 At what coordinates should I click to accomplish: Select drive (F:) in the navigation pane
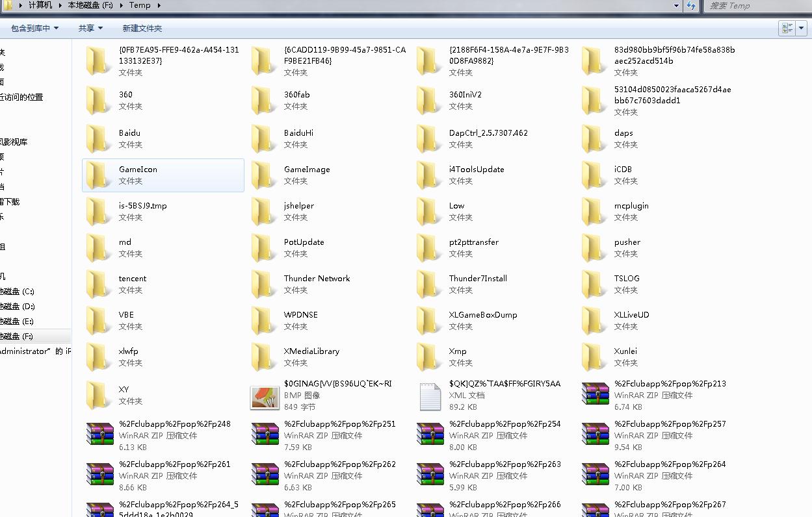click(x=18, y=336)
